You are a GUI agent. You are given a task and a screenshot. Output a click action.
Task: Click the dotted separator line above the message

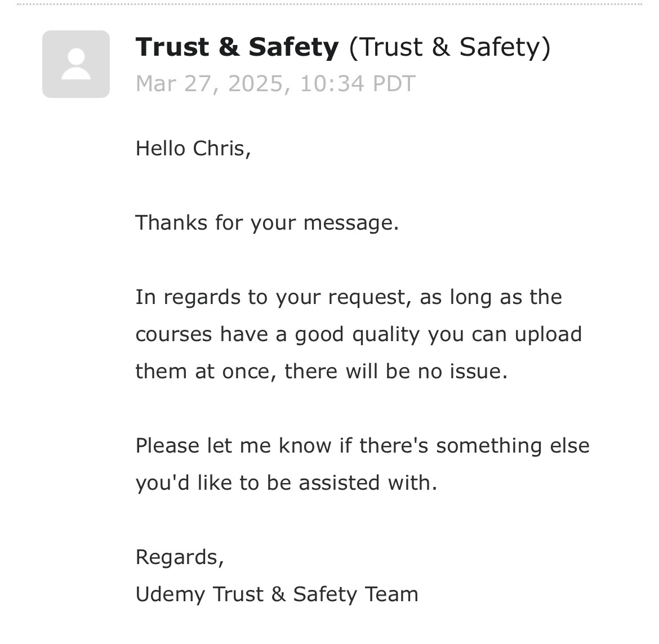point(329,4)
